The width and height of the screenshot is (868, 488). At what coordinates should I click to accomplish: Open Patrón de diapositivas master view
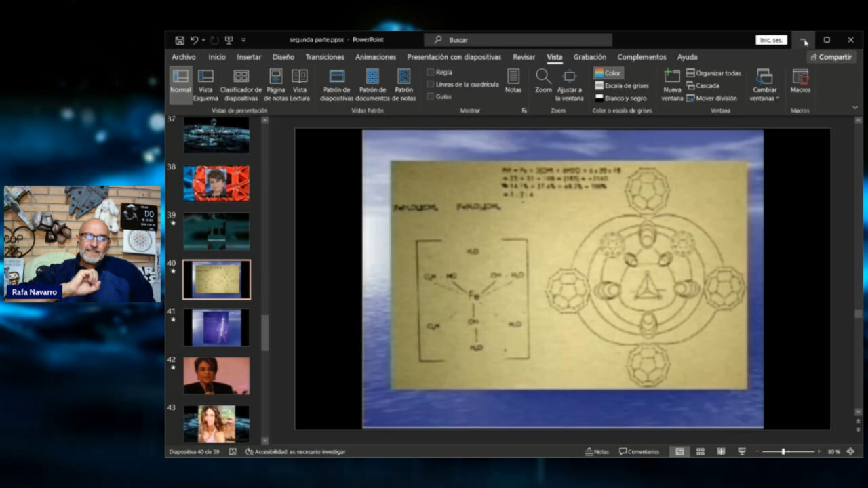pos(337,85)
